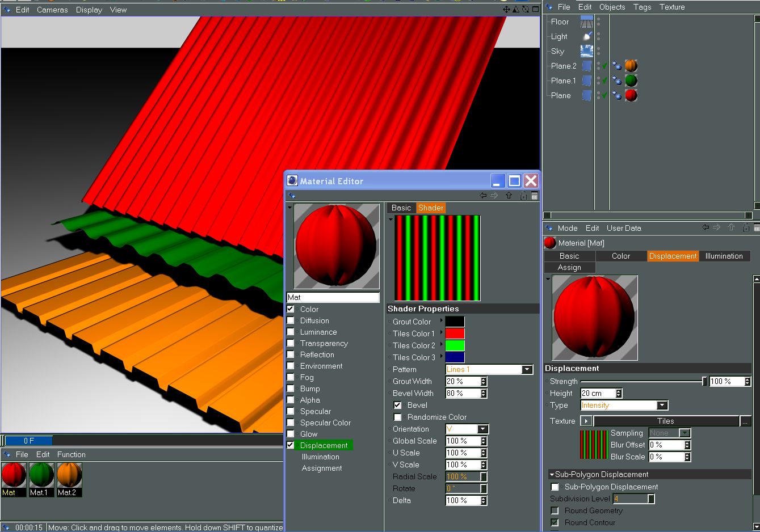
Task: Toggle the Material Editor lock icon
Action: point(523,195)
